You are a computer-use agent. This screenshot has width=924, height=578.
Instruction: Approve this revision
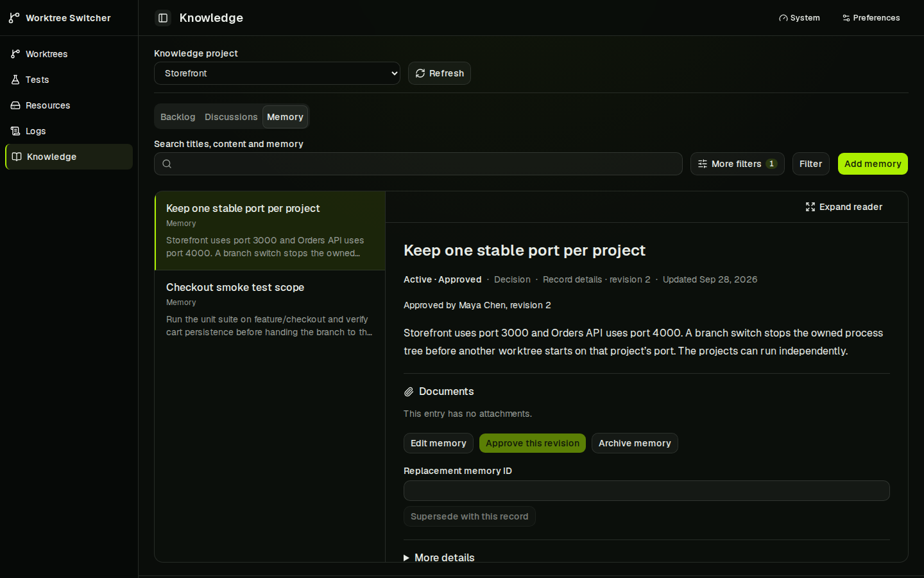tap(533, 443)
